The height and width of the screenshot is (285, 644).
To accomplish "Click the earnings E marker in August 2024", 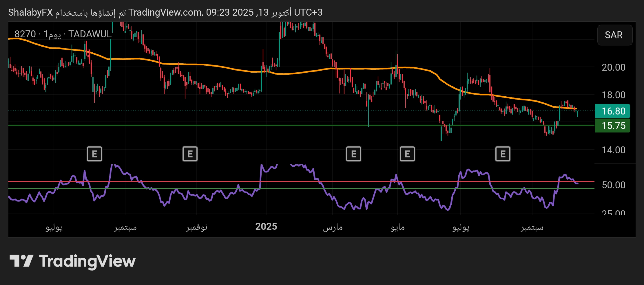I will click(x=94, y=154).
